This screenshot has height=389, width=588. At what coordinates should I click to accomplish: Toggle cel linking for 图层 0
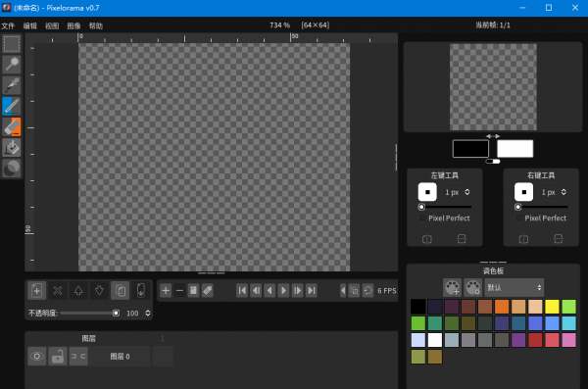pos(78,356)
